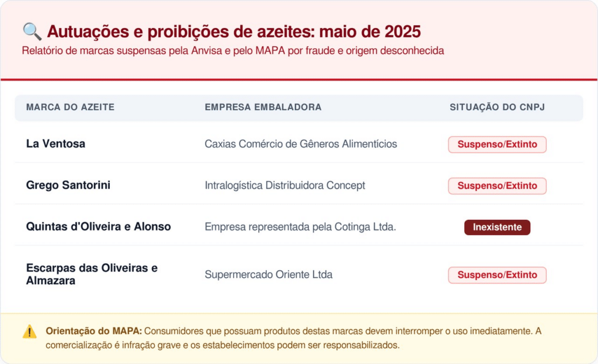Click 'Caxias Comércio de Gêneros Alimentícios' text
The height and width of the screenshot is (364, 598).
(x=301, y=143)
